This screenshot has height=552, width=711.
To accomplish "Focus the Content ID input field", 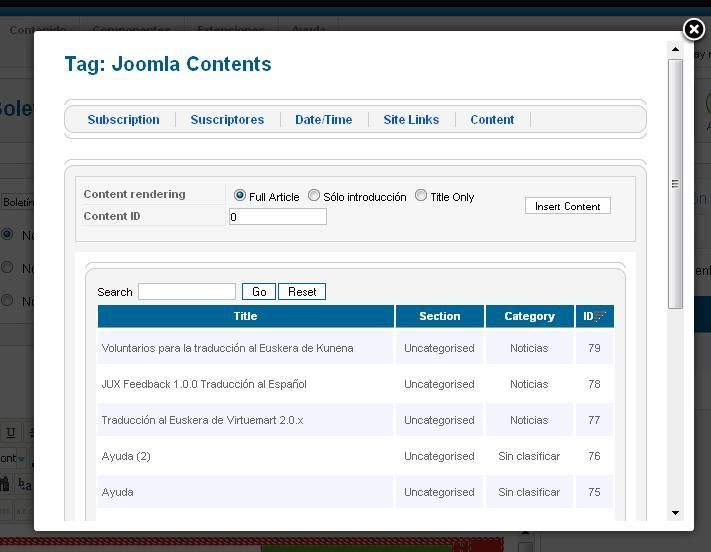I will click(x=278, y=217).
